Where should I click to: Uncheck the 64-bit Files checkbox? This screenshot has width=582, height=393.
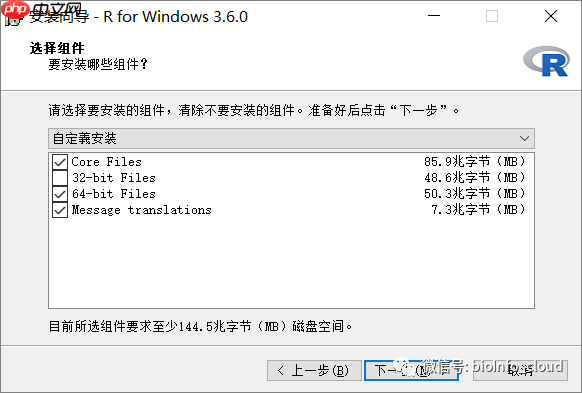click(60, 194)
